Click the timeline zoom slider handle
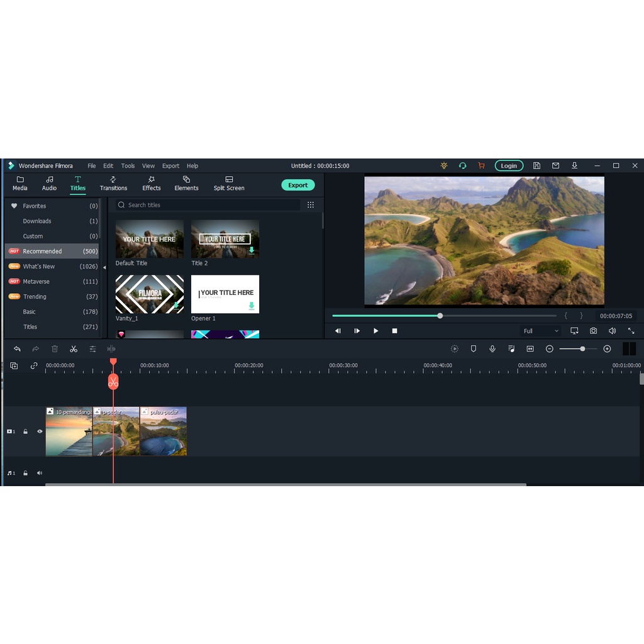Screen dimensions: 644x644 point(582,349)
